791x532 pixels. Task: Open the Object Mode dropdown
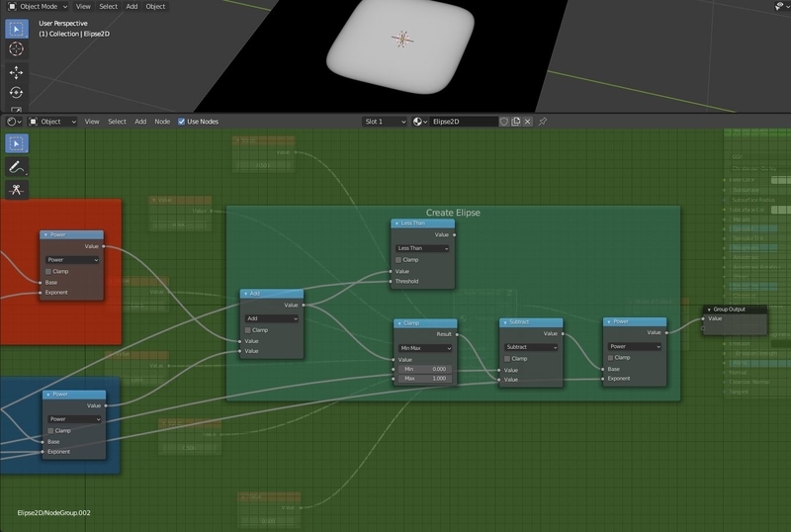click(x=38, y=7)
